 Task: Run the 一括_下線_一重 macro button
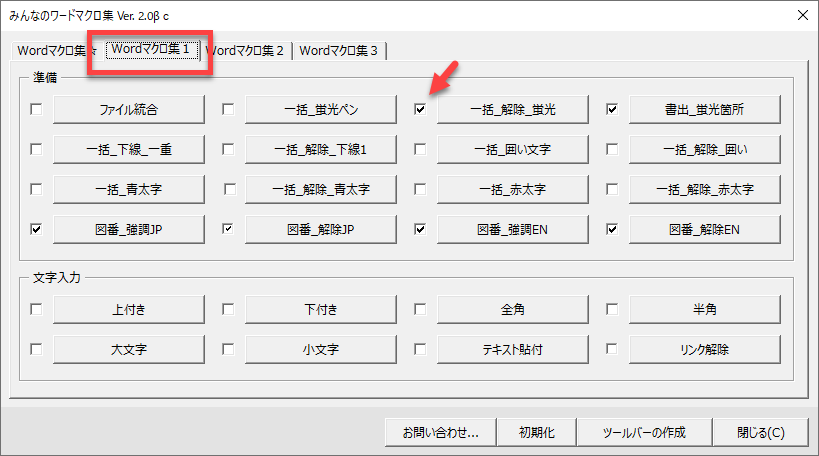point(129,149)
